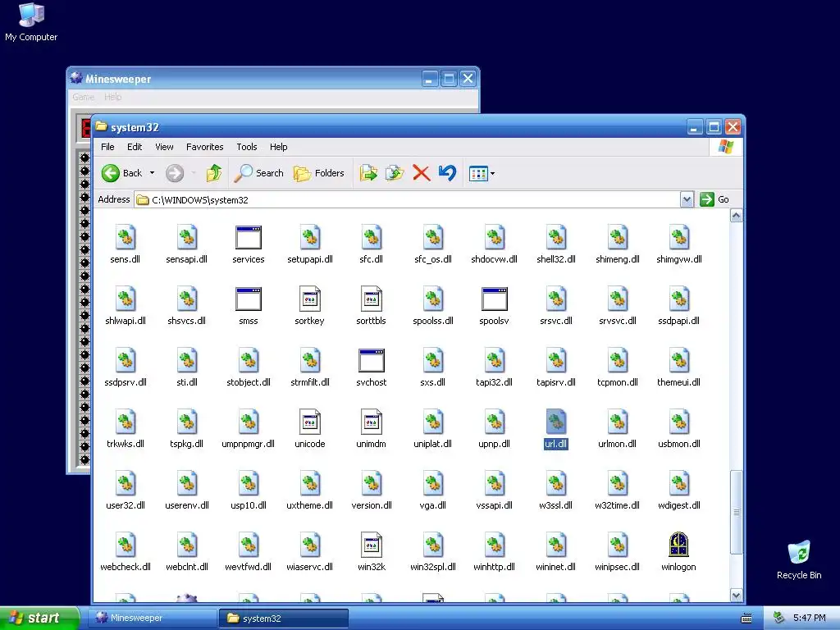This screenshot has height=630, width=840.
Task: Switch to Minesweeper taskbar button
Action: [x=153, y=619]
